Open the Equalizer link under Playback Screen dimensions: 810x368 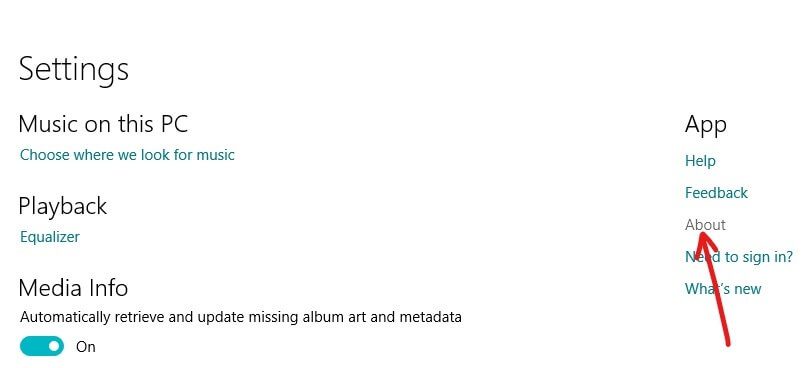click(x=50, y=237)
